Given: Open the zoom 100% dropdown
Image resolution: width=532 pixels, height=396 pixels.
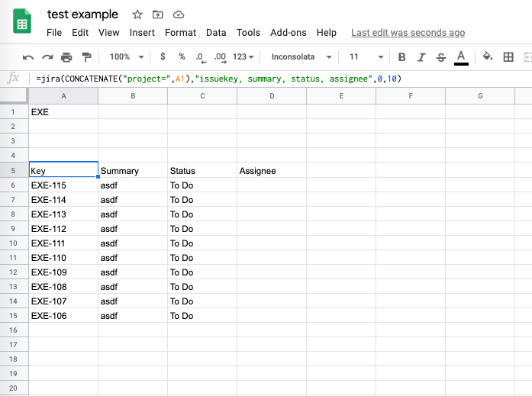Looking at the screenshot, I should [127, 56].
